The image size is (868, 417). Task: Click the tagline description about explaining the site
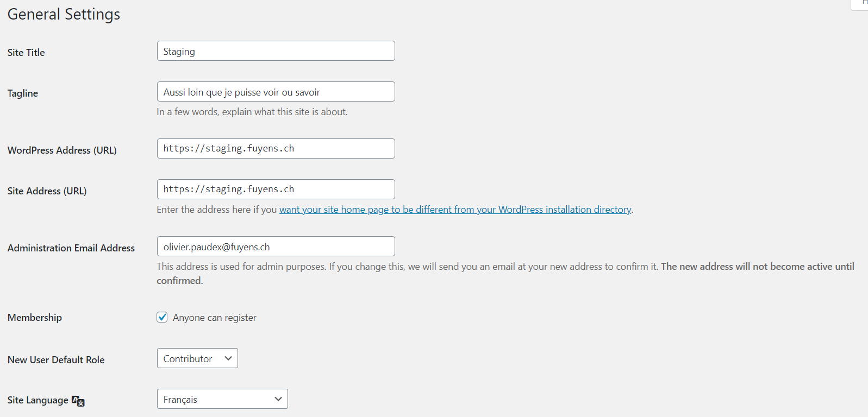tap(252, 112)
